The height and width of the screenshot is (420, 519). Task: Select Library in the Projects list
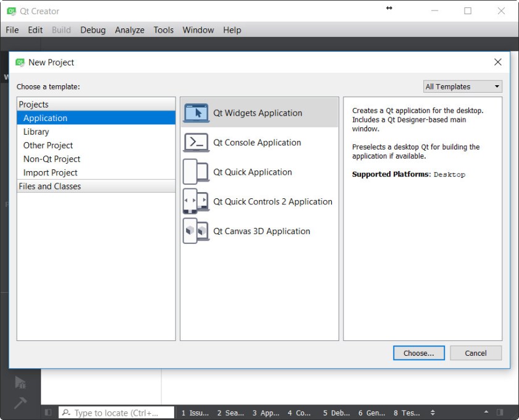coord(36,132)
